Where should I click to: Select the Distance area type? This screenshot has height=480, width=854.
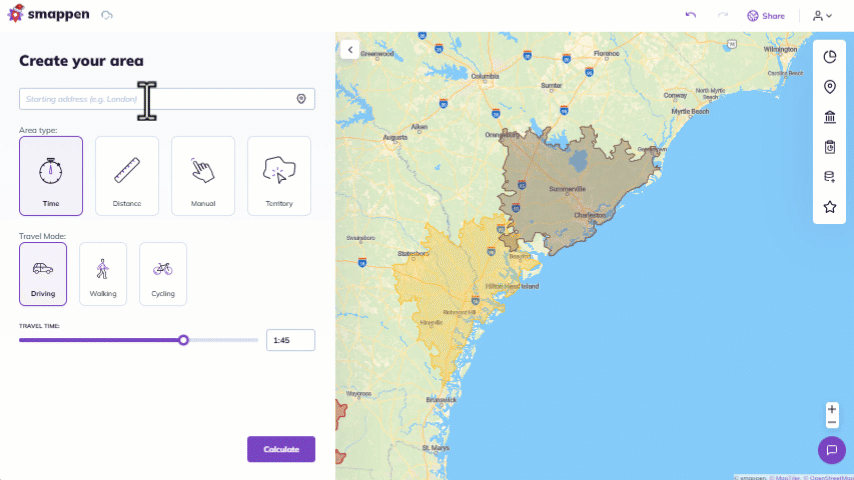click(x=127, y=176)
